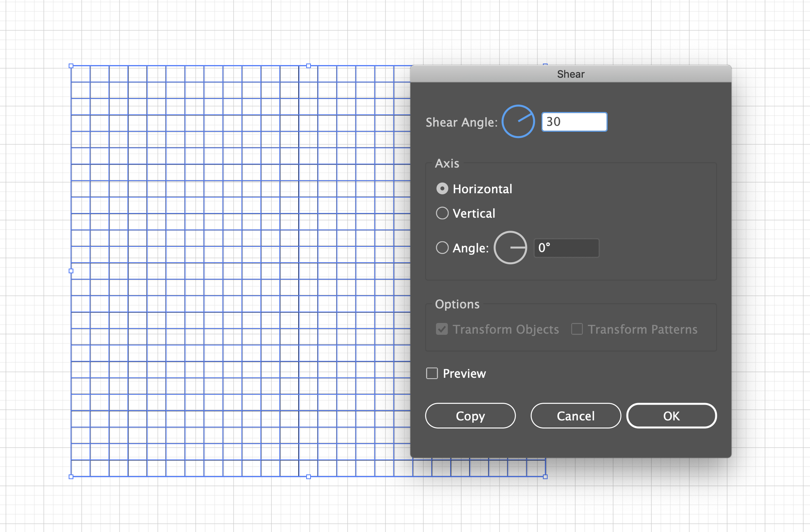Enable the Preview checkbox

(x=432, y=373)
